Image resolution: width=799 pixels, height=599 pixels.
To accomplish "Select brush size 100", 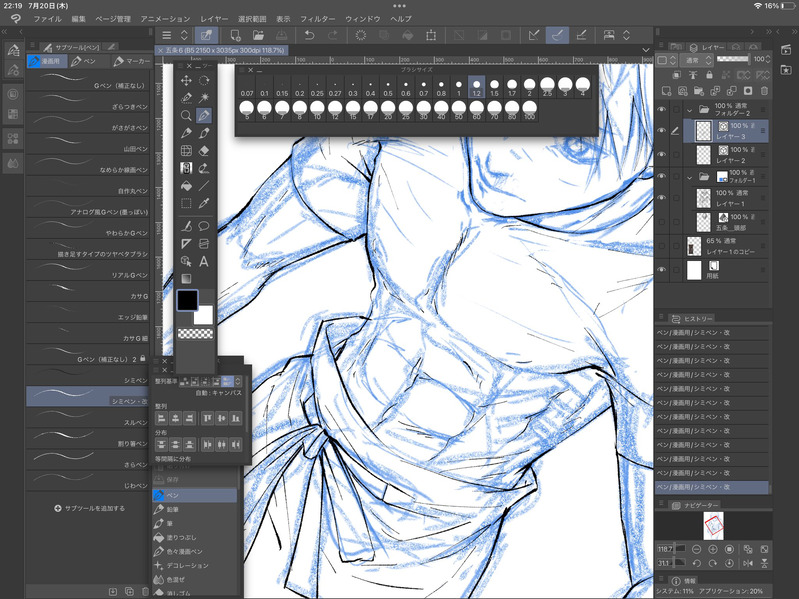I will (x=529, y=111).
